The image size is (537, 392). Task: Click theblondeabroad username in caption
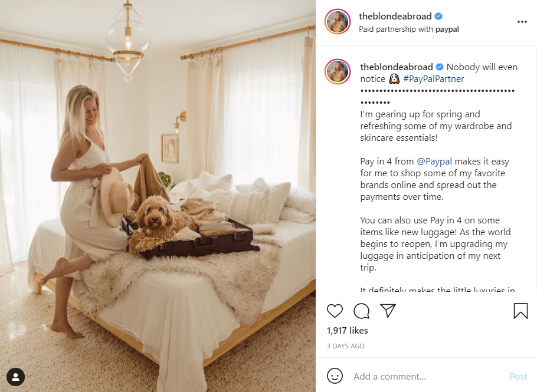[x=396, y=67]
